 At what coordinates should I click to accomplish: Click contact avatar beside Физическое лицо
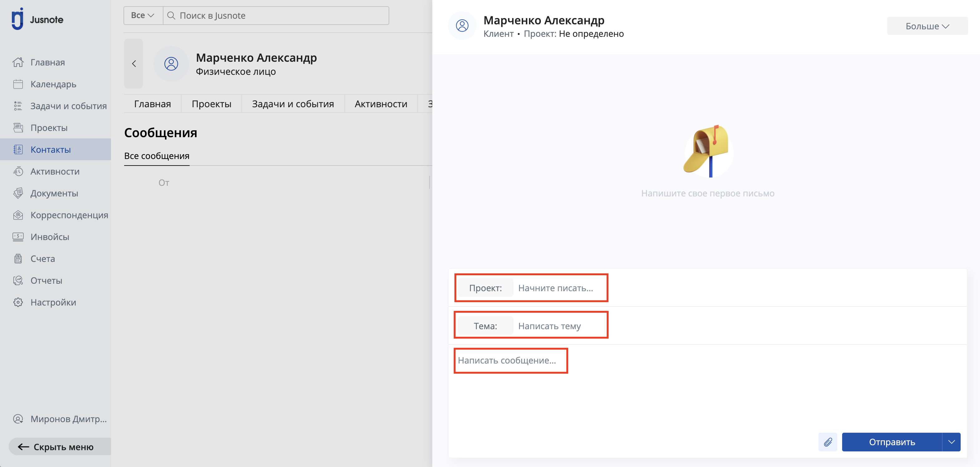pos(171,64)
